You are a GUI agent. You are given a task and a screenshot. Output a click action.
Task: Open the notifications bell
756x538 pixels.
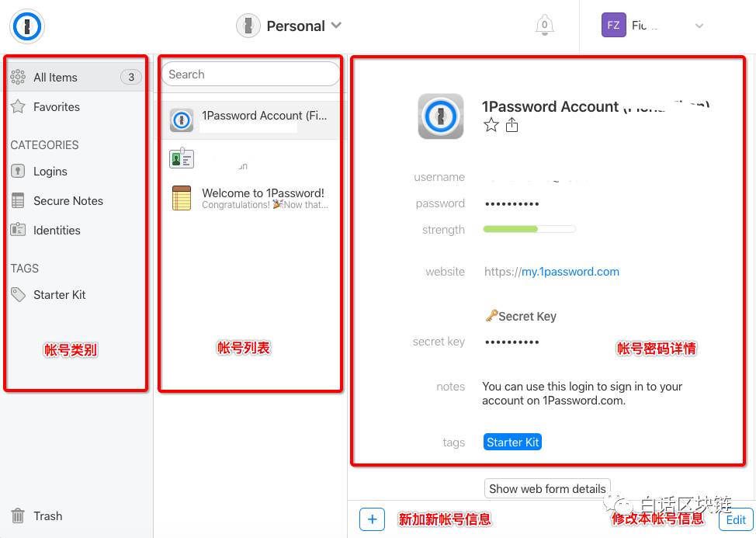544,25
